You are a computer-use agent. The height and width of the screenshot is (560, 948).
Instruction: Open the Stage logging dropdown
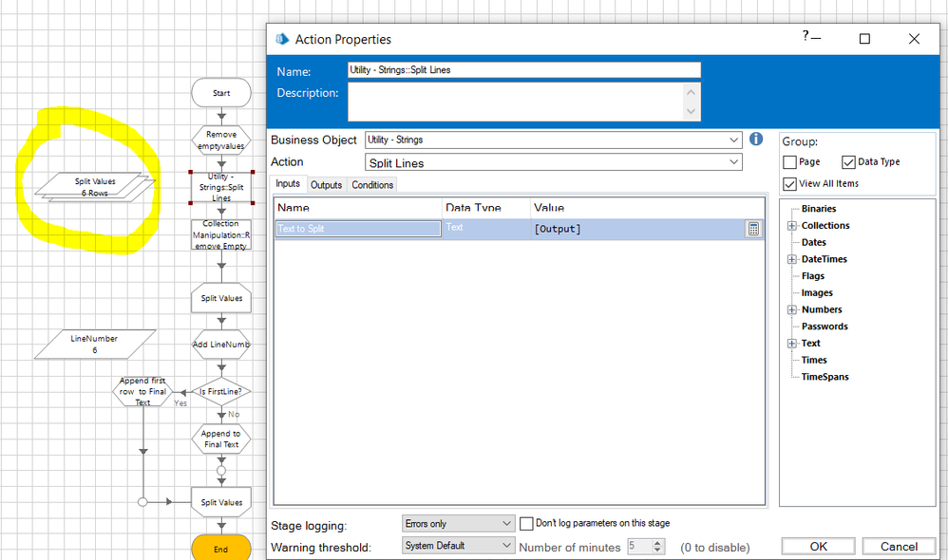point(506,523)
